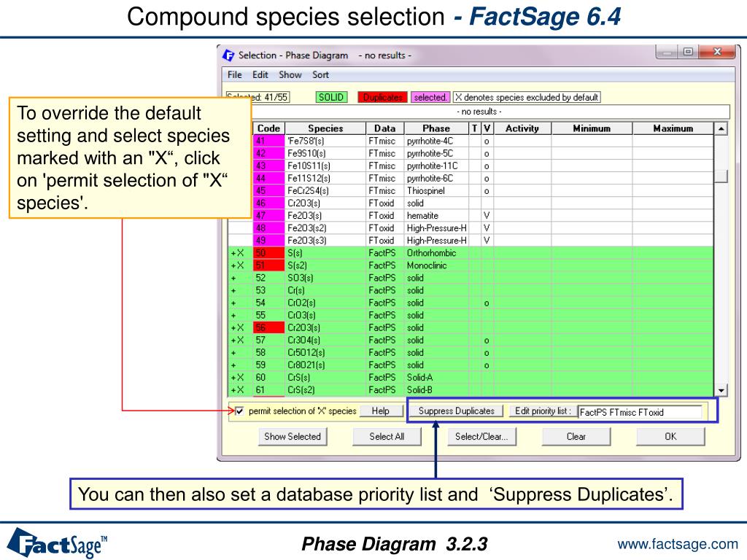The height and width of the screenshot is (560, 747).
Task: Toggle 'permit selection of X species' checkbox
Action: pyautogui.click(x=239, y=411)
